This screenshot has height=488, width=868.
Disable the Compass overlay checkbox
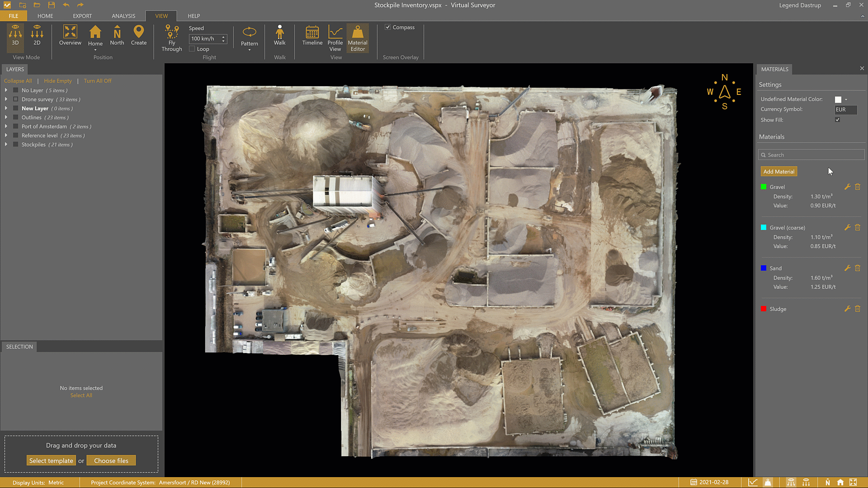[x=387, y=27]
